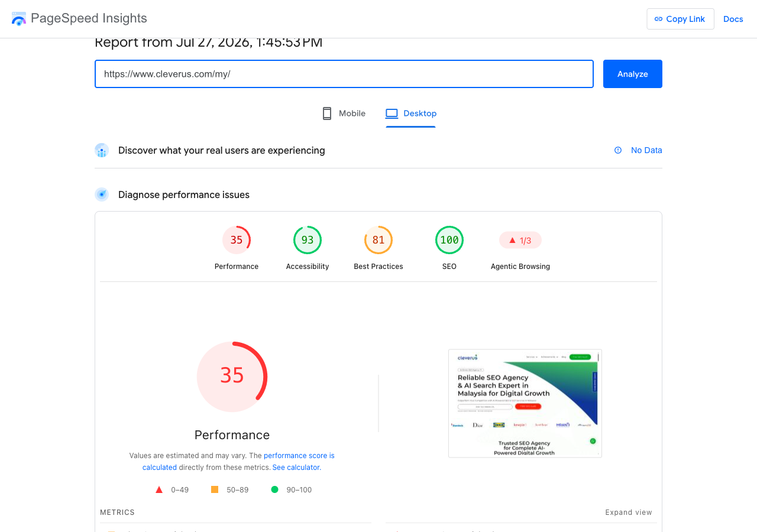Click the Best Practices label
Viewport: 757px width, 532px height.
point(378,267)
